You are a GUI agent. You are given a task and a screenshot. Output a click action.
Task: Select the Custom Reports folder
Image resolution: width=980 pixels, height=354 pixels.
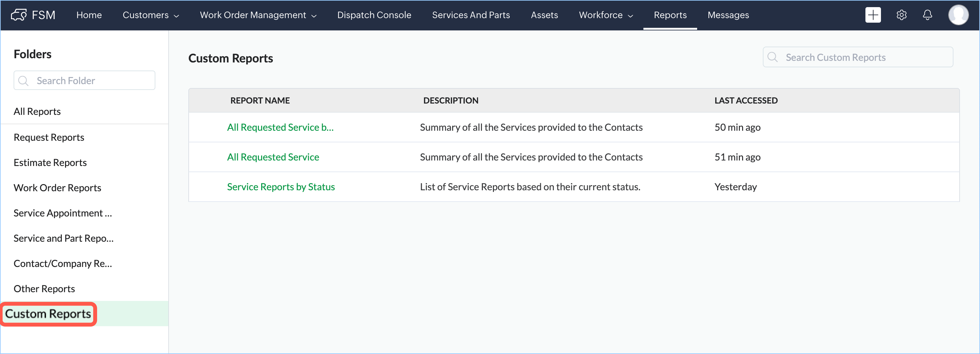pos(48,314)
